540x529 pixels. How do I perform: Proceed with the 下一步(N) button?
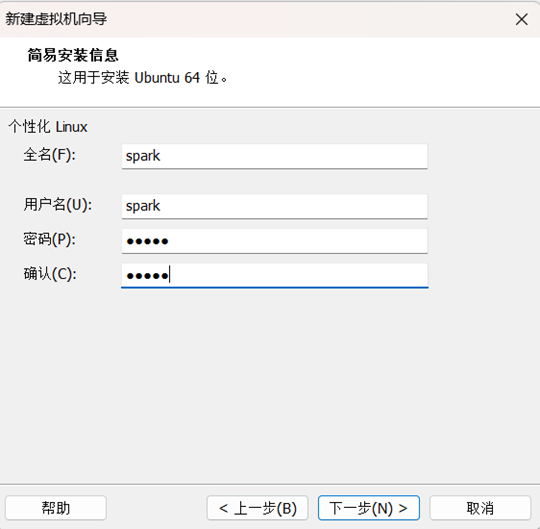[369, 508]
